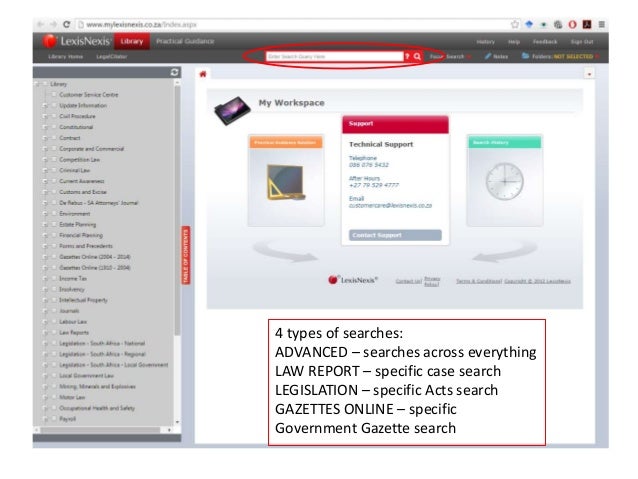Click the browser Back arrow

[40, 24]
